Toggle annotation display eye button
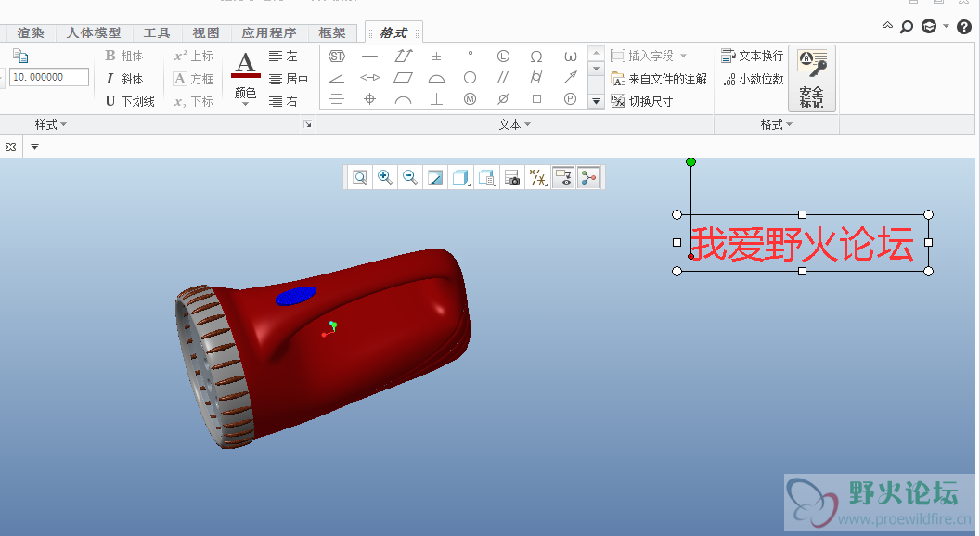The height and width of the screenshot is (536, 980). point(563,177)
